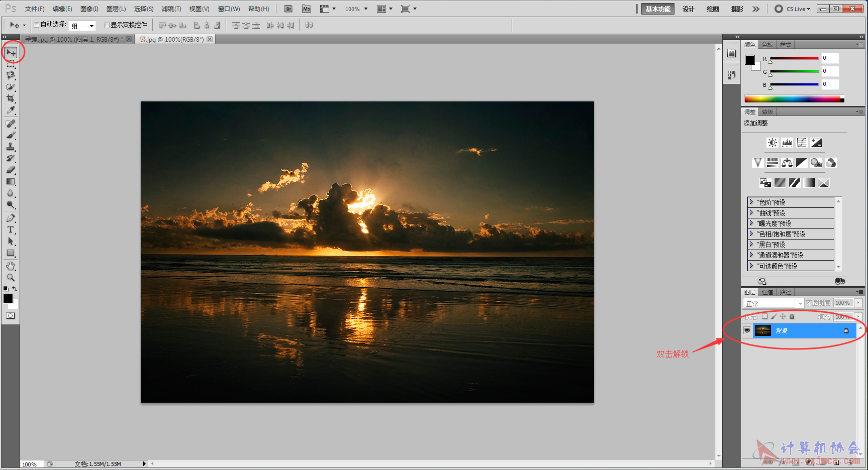Select the Move tool in toolbox
The image size is (868, 470).
[x=11, y=53]
